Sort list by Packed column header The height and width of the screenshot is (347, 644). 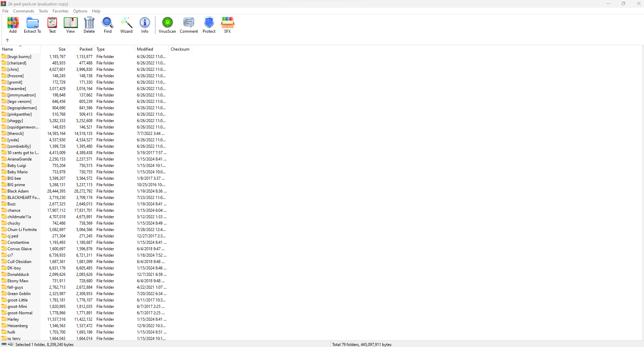click(x=81, y=49)
